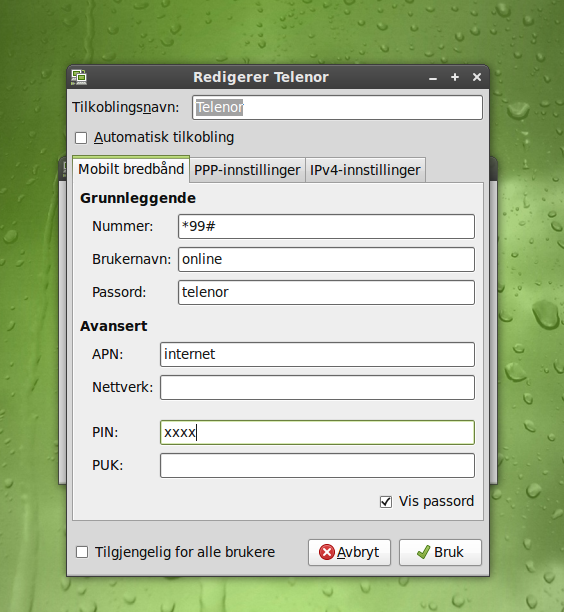
Task: Click the Passord input field
Action: coord(326,292)
